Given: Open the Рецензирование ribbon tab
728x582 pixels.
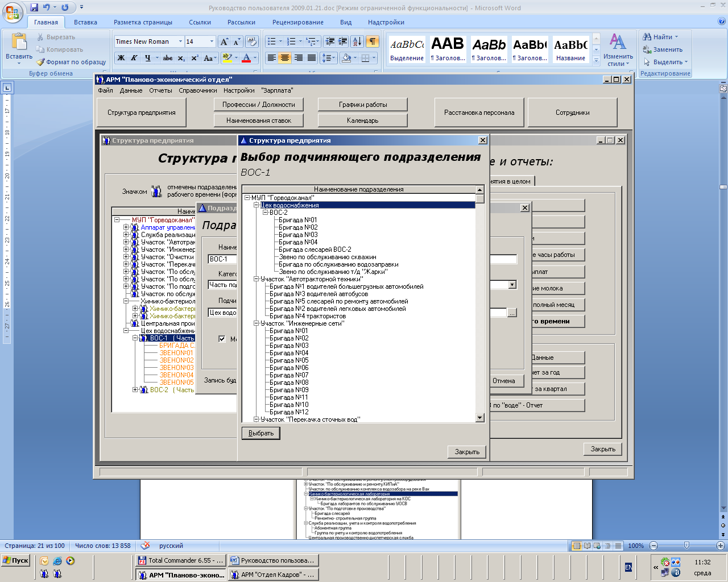Looking at the screenshot, I should pyautogui.click(x=298, y=22).
